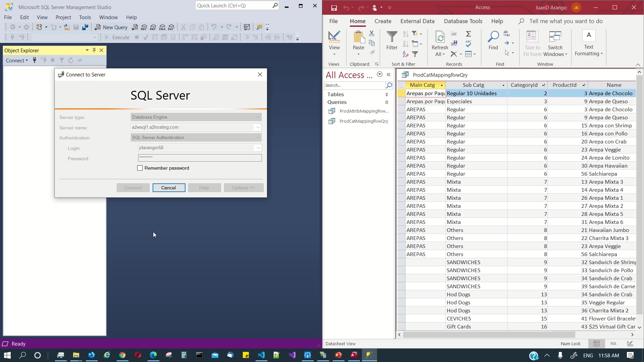
Task: Click the Sort Descending icon
Action: coord(406,44)
